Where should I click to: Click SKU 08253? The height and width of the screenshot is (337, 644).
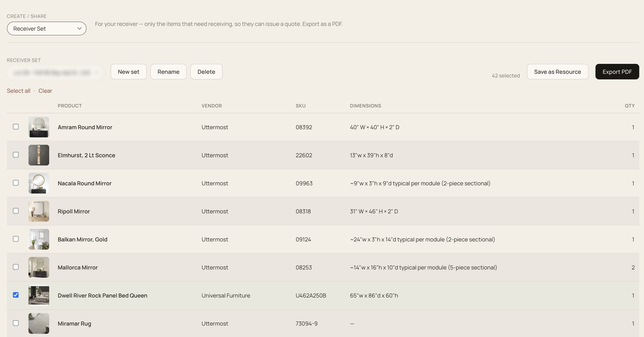tap(304, 267)
